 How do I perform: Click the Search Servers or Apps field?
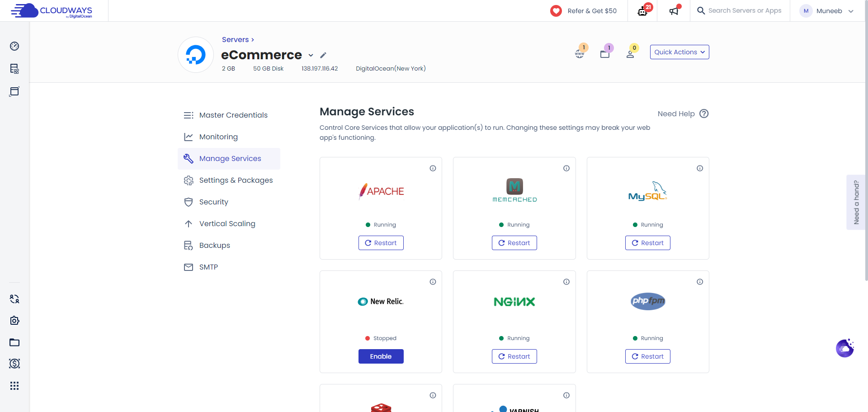tap(746, 10)
